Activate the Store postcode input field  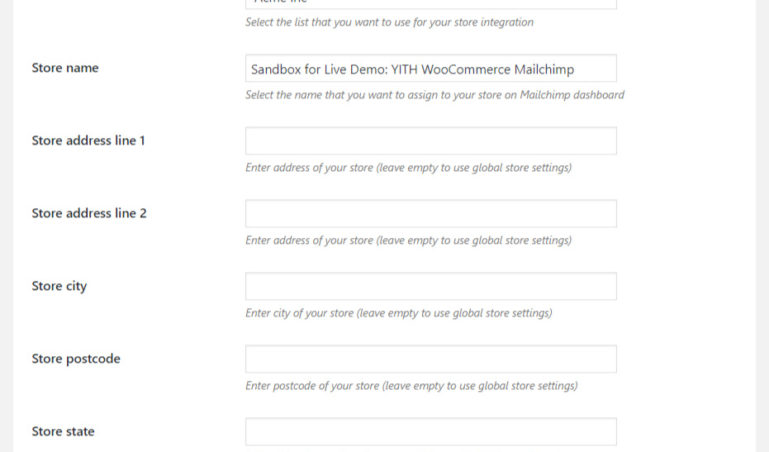click(430, 359)
